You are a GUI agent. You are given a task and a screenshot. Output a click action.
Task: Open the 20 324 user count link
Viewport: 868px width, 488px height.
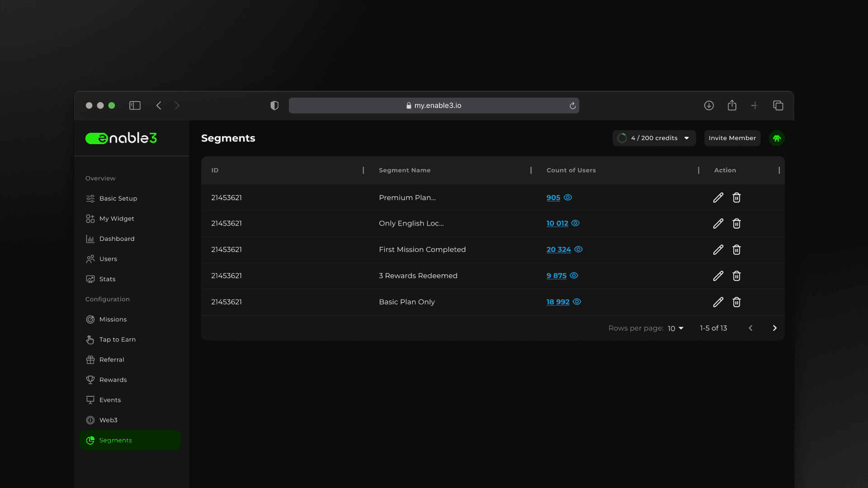coord(558,250)
